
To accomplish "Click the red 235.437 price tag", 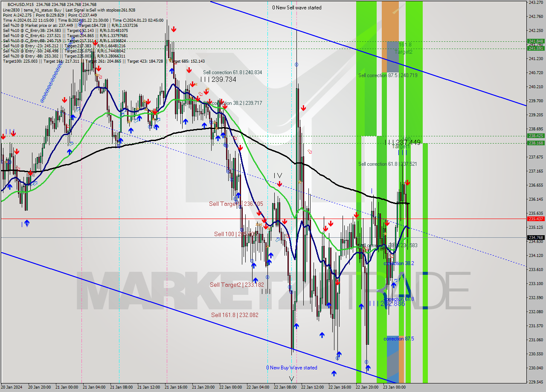I will (x=535, y=219).
